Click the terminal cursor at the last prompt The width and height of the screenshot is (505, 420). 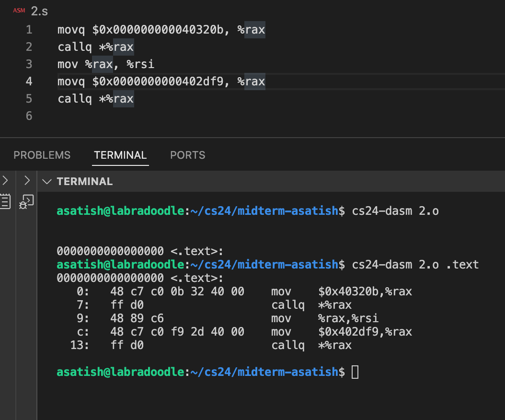(x=355, y=372)
